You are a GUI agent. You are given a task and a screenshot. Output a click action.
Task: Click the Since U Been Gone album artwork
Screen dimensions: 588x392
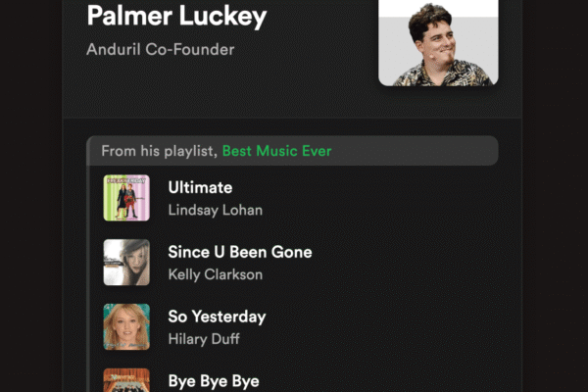(126, 263)
